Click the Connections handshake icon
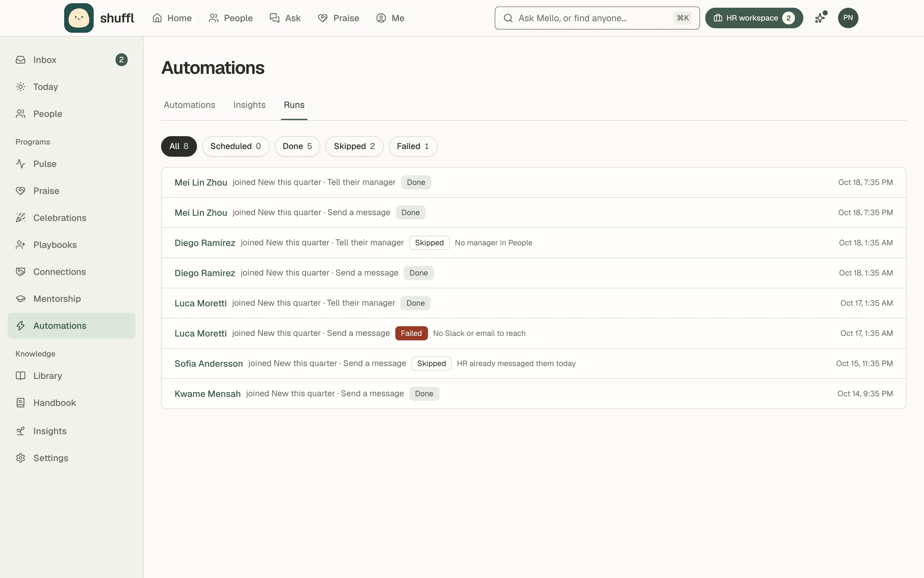924x578 pixels. pos(21,271)
